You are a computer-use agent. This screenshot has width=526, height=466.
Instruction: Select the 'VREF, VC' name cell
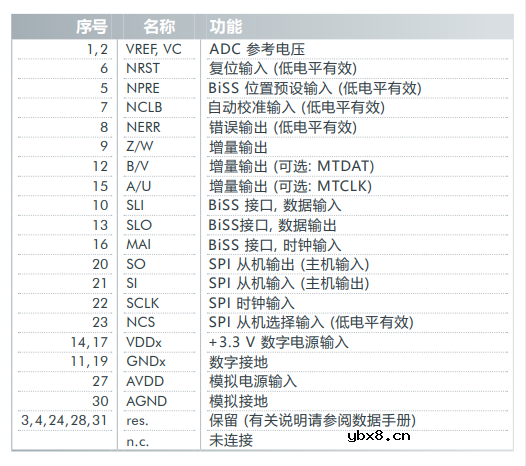(154, 49)
